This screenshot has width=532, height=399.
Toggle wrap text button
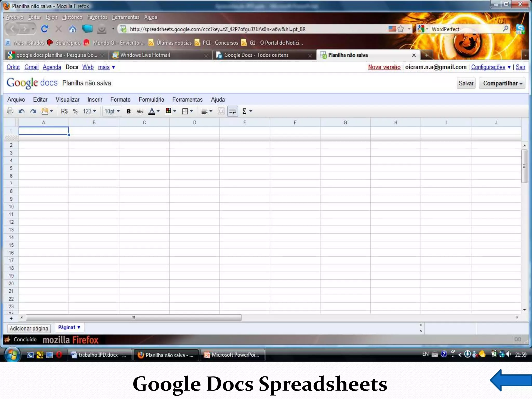tap(233, 111)
